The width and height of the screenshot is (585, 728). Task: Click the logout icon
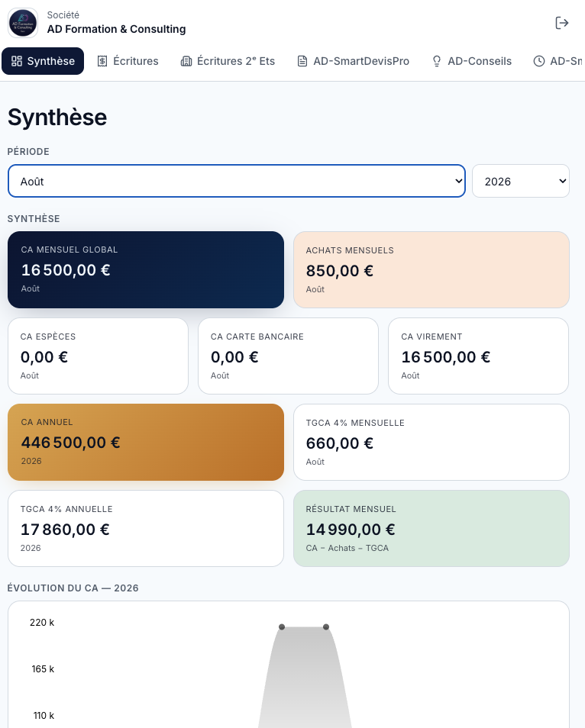(562, 23)
